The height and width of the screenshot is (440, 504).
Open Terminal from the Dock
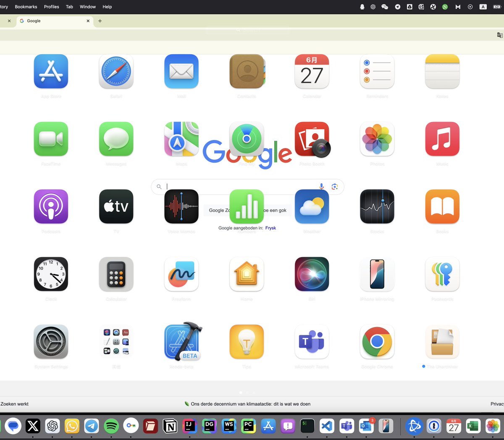pos(307,426)
